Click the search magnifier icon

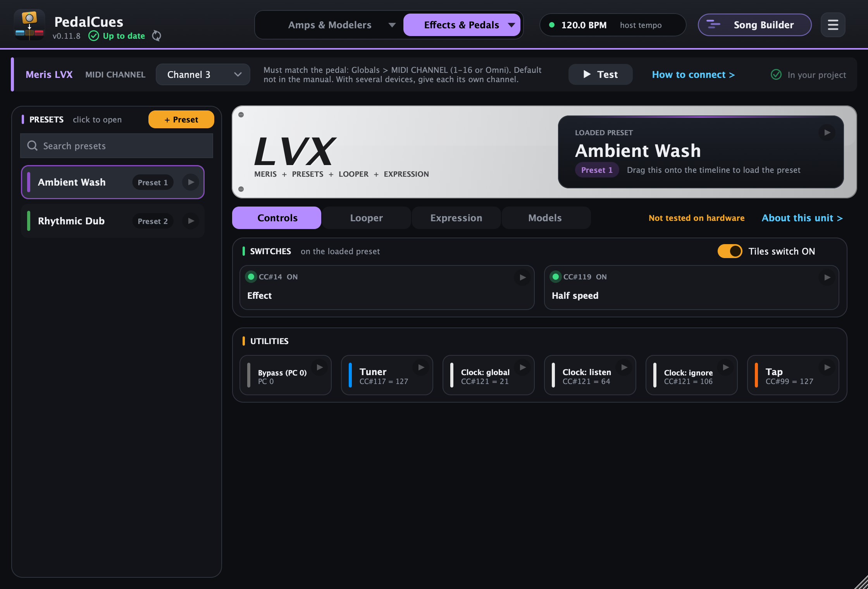click(33, 146)
